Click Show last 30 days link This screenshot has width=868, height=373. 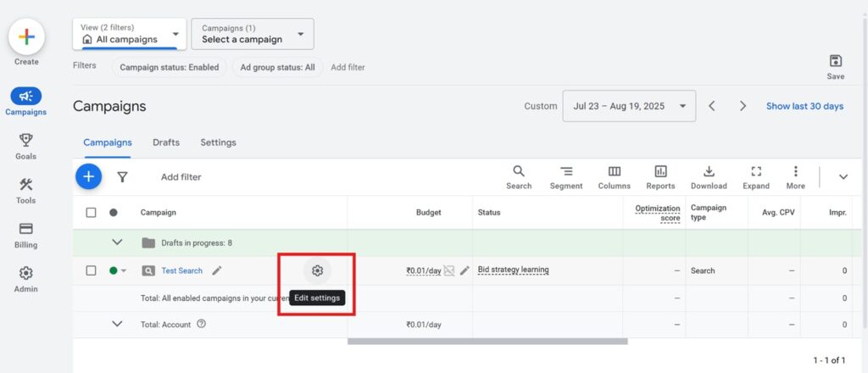[x=804, y=106]
